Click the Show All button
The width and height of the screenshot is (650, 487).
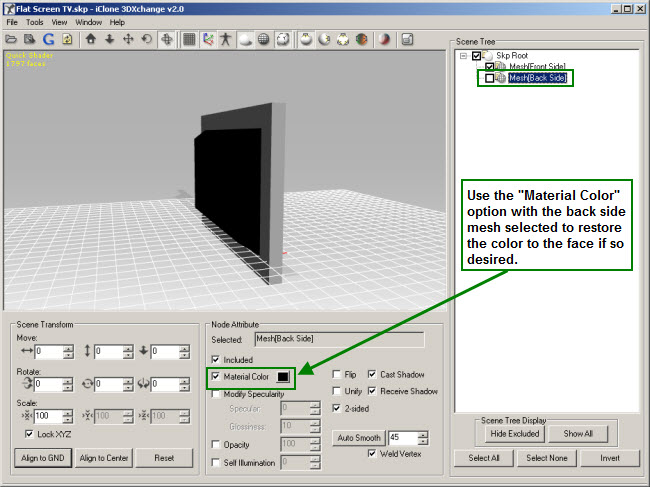578,434
